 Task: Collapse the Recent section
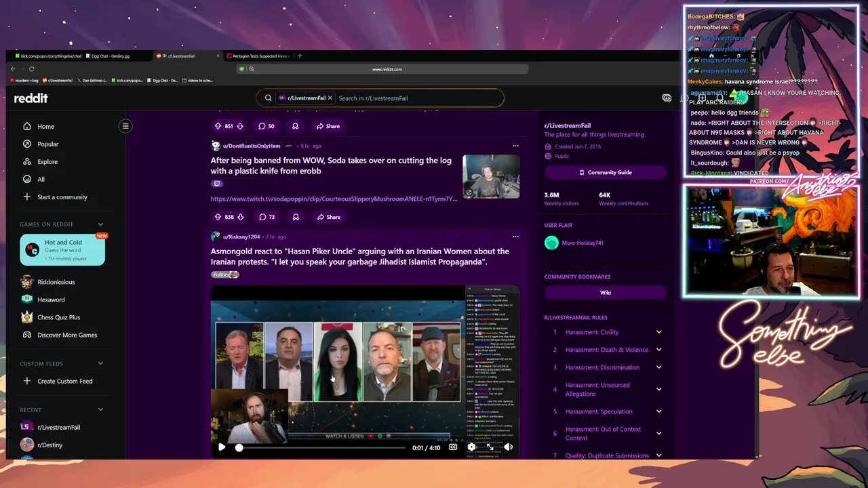coord(100,410)
